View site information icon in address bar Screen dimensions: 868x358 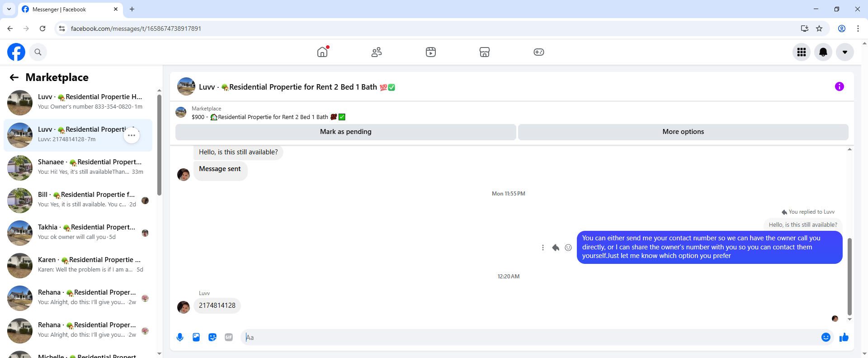click(x=62, y=29)
